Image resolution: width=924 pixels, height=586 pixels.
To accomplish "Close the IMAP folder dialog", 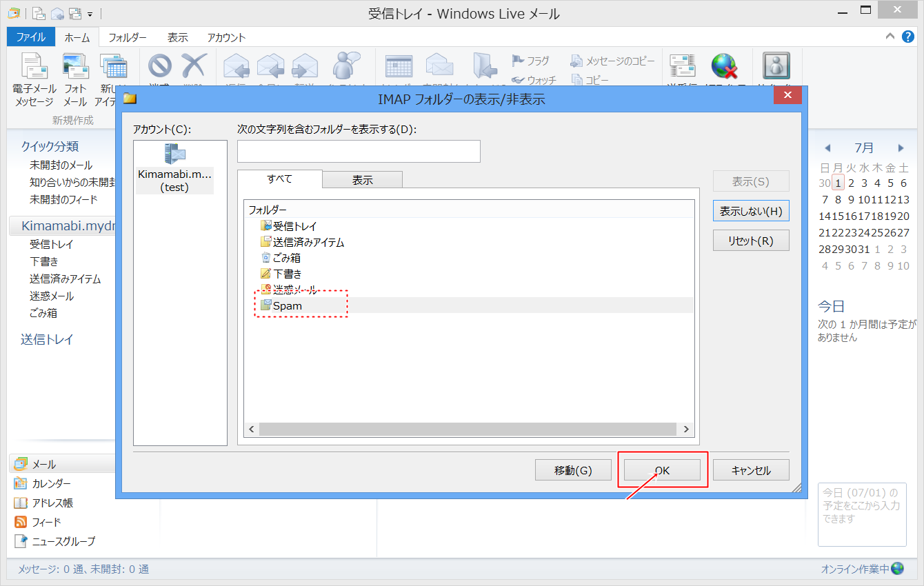I will tap(787, 96).
